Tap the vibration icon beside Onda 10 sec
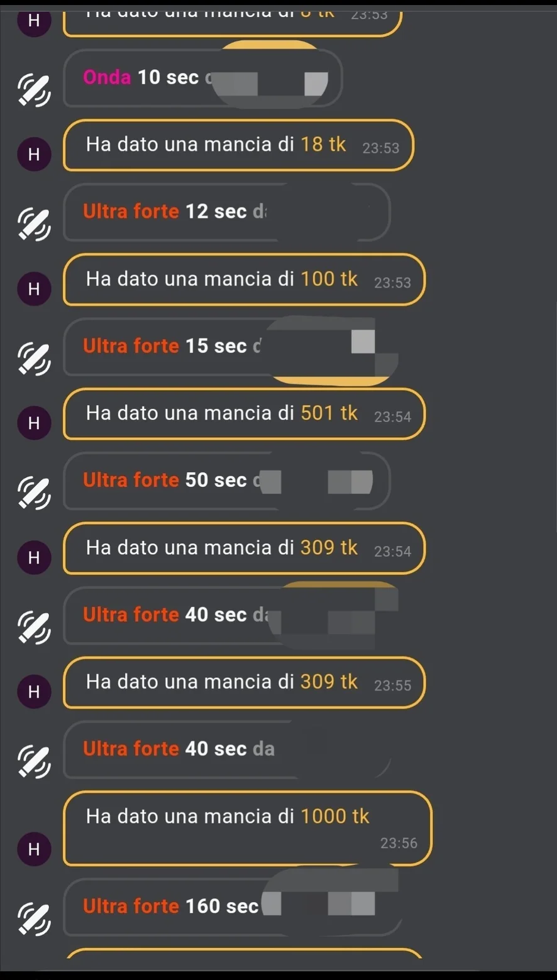Screen dimensions: 557x980 (34, 90)
